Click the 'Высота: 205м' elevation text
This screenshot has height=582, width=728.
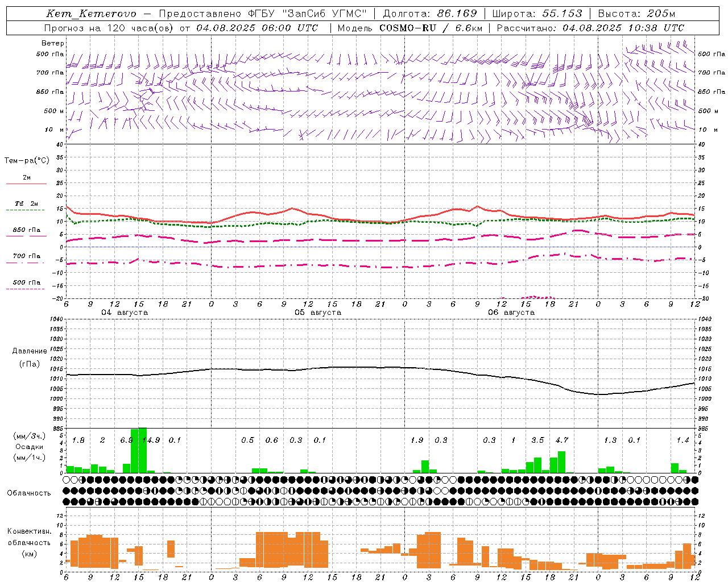tap(636, 14)
